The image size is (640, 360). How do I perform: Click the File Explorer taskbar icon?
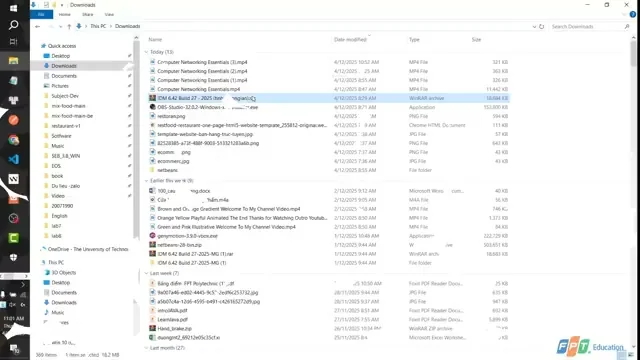pos(13,61)
